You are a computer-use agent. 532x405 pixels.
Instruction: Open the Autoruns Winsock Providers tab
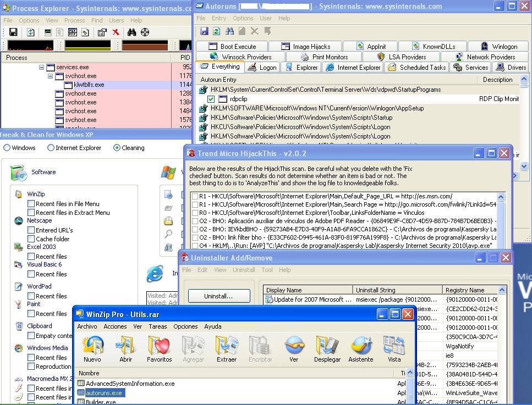240,57
